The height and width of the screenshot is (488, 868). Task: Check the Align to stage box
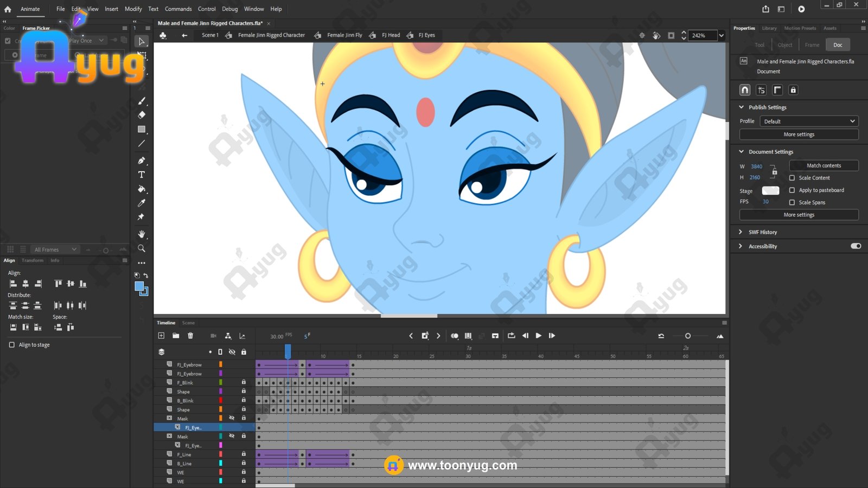pyautogui.click(x=12, y=345)
